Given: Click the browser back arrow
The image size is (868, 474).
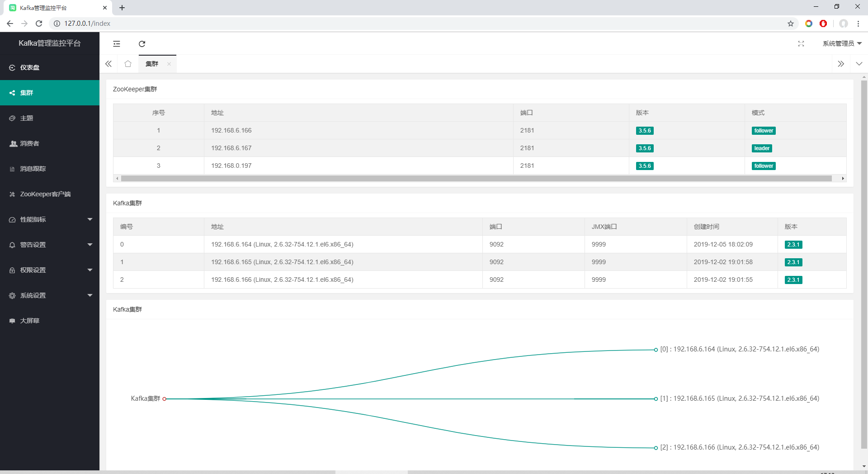Looking at the screenshot, I should click(10, 24).
